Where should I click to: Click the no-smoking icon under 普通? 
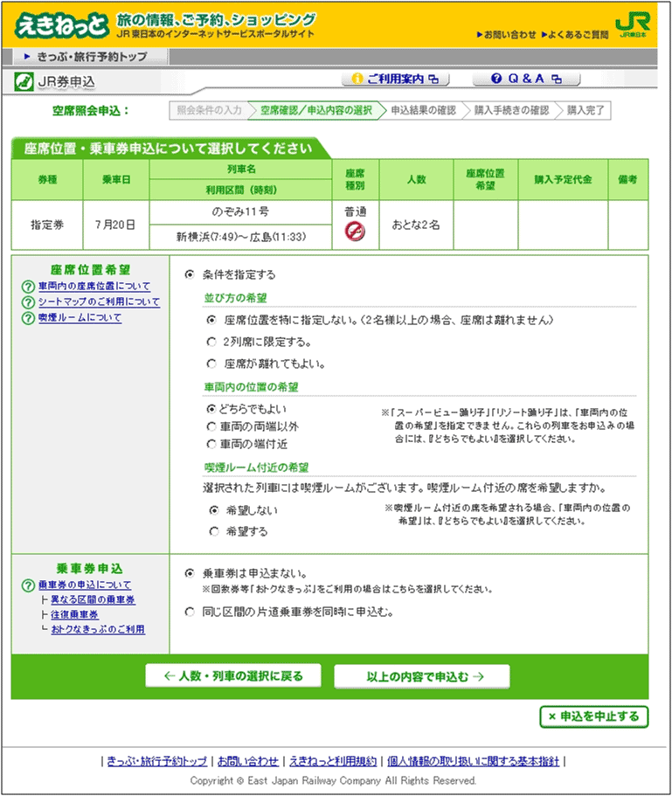pyautogui.click(x=355, y=232)
